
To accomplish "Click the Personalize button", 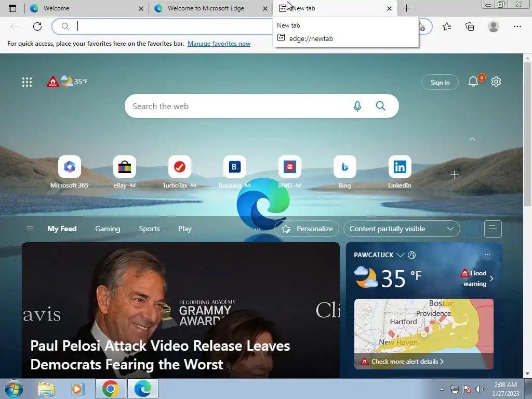I will coord(307,229).
